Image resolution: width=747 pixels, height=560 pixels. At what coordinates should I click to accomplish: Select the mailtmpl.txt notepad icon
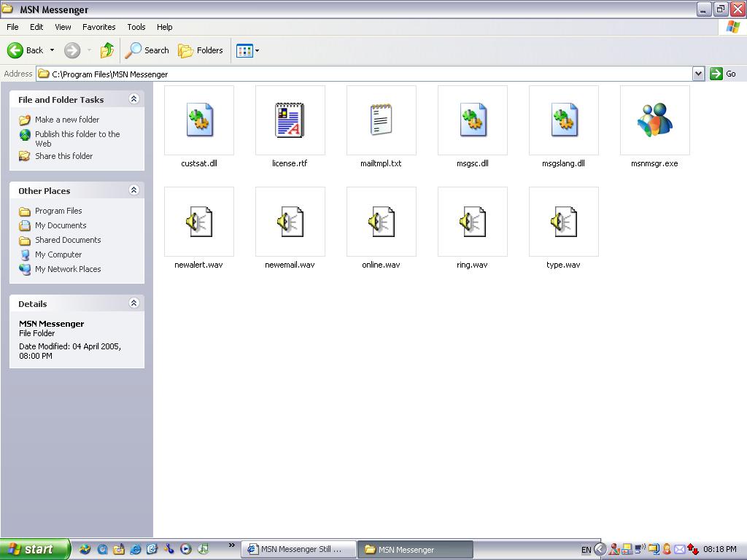381,120
